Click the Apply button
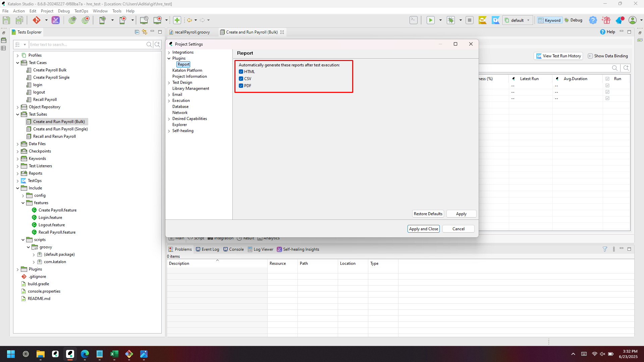Image resolution: width=644 pixels, height=362 pixels. coord(461,214)
